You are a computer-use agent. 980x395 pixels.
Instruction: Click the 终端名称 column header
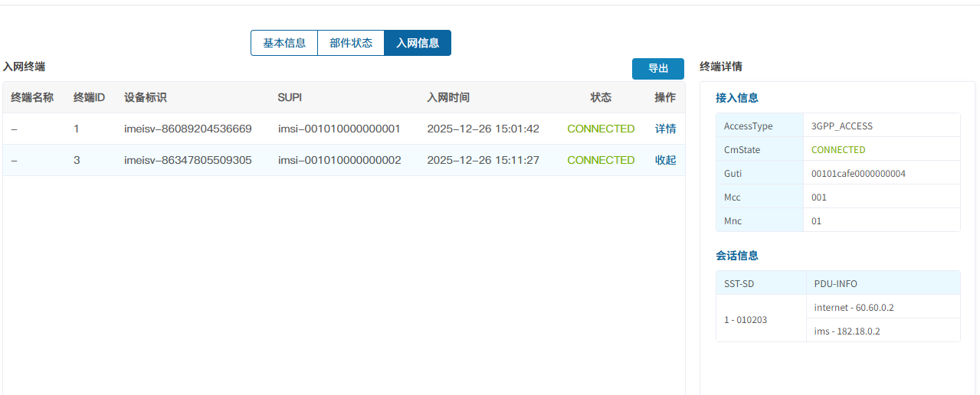tap(32, 97)
